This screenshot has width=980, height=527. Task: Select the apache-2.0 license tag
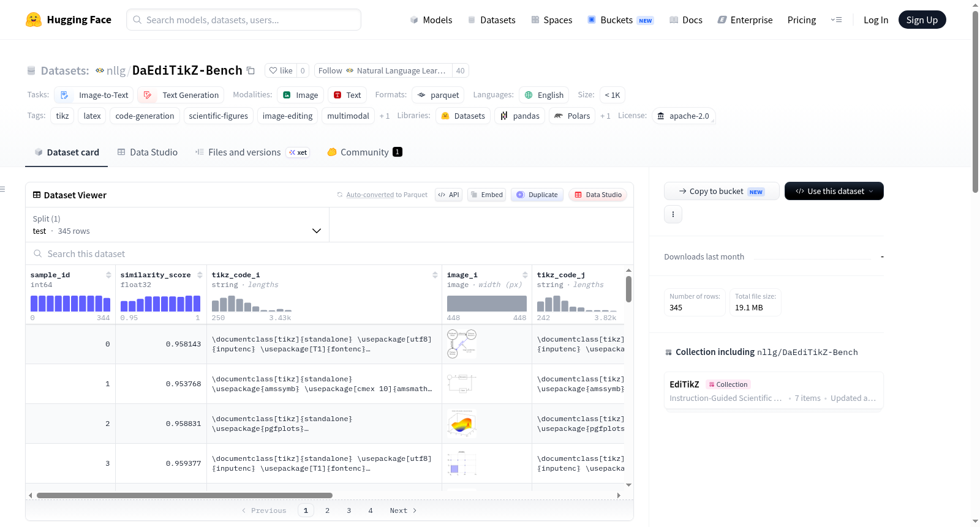684,116
